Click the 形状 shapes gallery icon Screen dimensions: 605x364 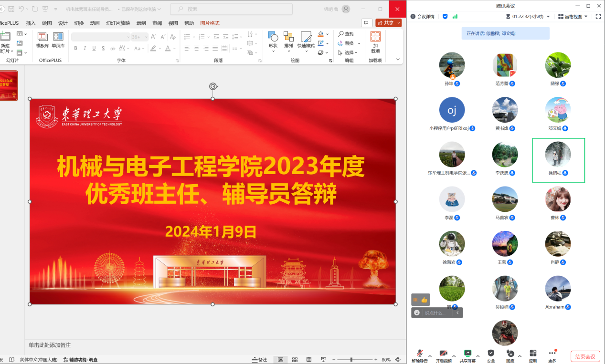click(273, 37)
